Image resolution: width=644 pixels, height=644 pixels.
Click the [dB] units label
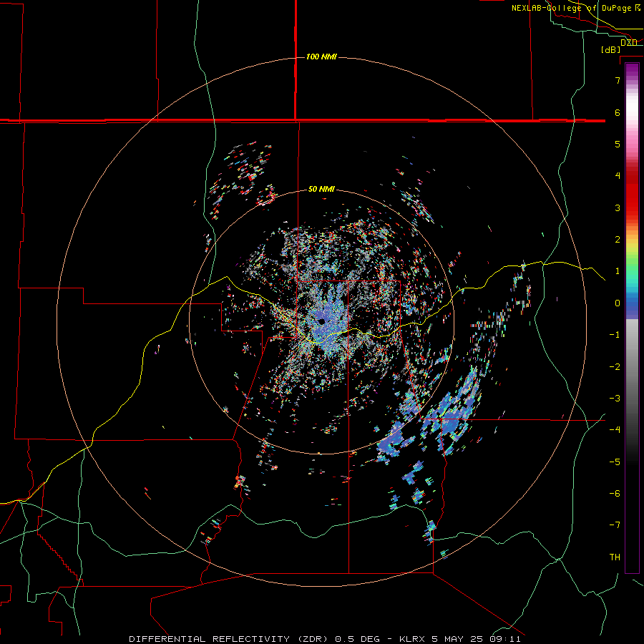point(611,50)
